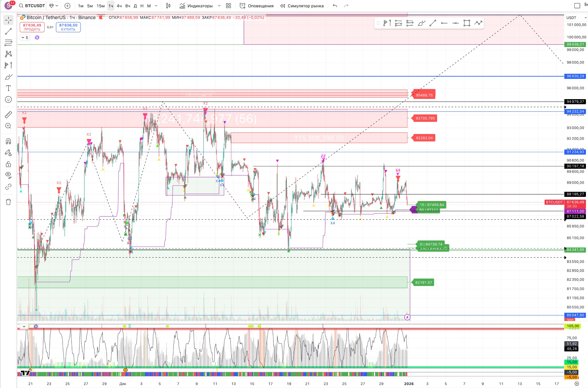Image resolution: width=588 pixels, height=388 pixels.
Task: Select the XABCD pattern tool
Action: 8,54
